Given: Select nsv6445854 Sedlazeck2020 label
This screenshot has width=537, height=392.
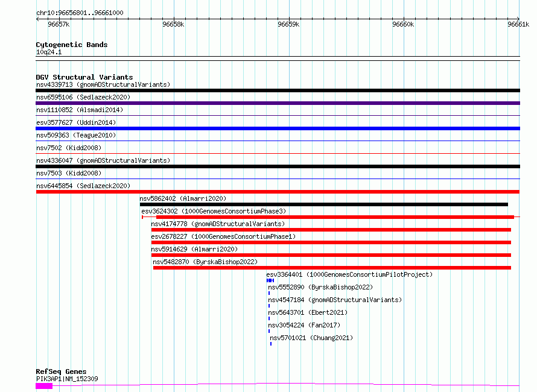Looking at the screenshot, I should click(83, 186).
